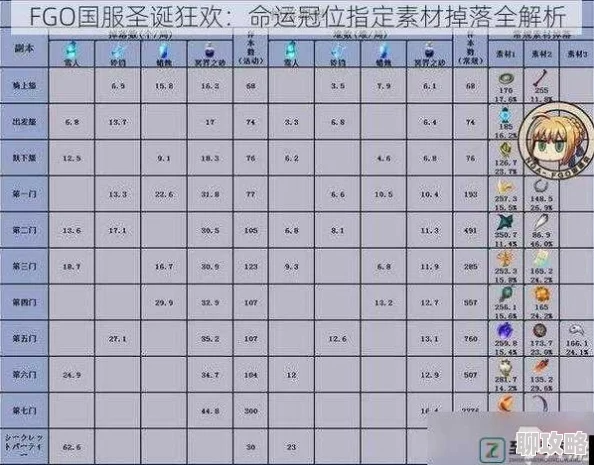Click white vase material icon in 第六门 row
The width and height of the screenshot is (594, 465).
point(505,367)
